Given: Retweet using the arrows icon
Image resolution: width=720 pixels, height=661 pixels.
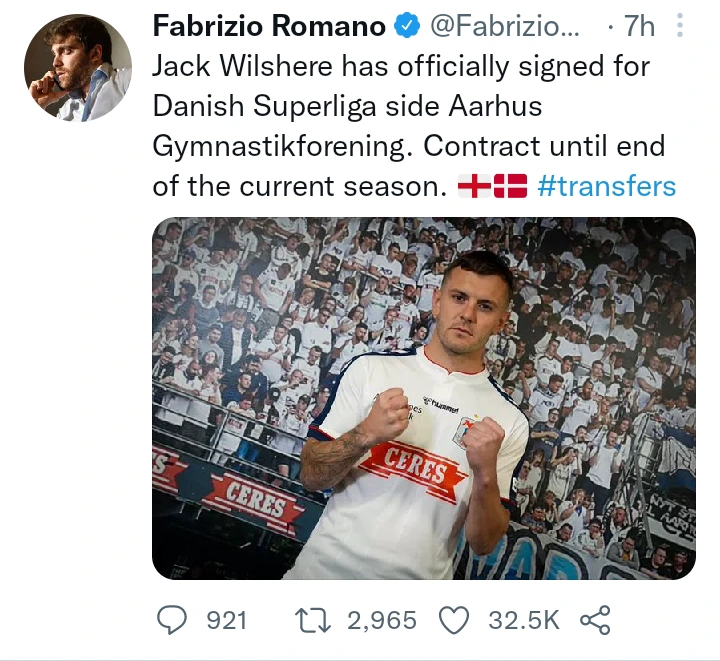Looking at the screenshot, I should click(x=312, y=621).
